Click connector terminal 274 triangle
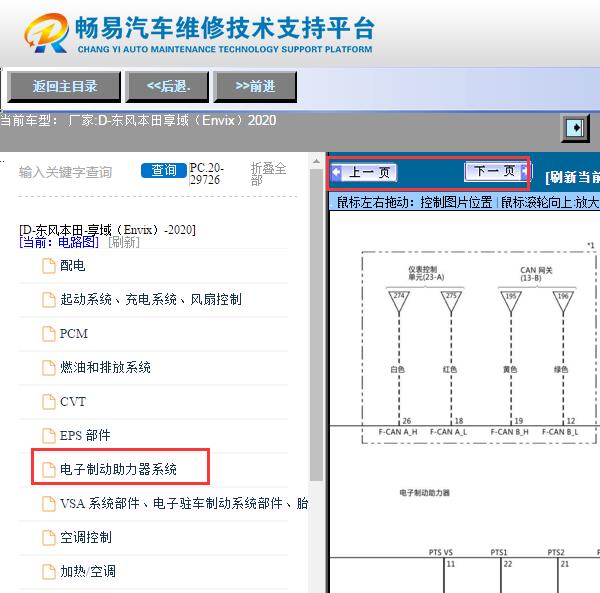 [399, 301]
